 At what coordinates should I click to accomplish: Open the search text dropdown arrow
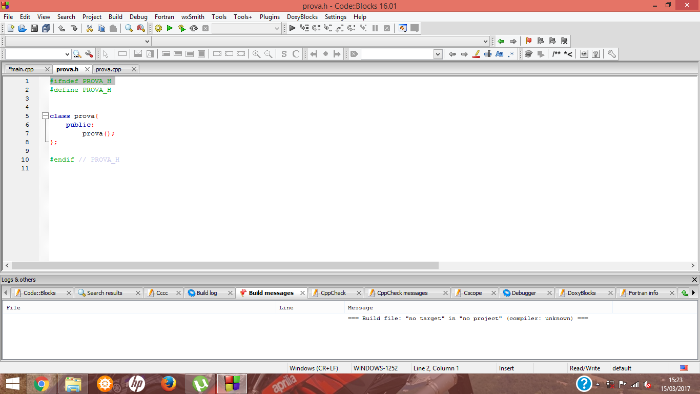coord(438,54)
